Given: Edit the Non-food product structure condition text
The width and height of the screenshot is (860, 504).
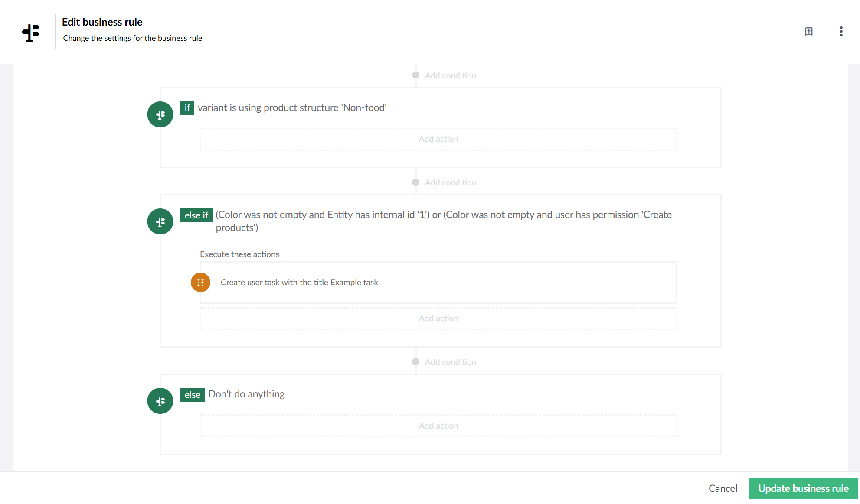Looking at the screenshot, I should (292, 107).
